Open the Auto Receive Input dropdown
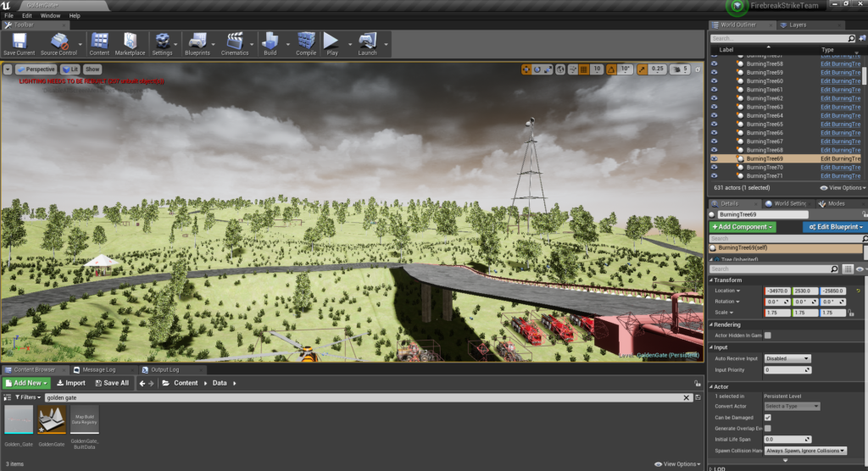The width and height of the screenshot is (868, 471). 787,358
